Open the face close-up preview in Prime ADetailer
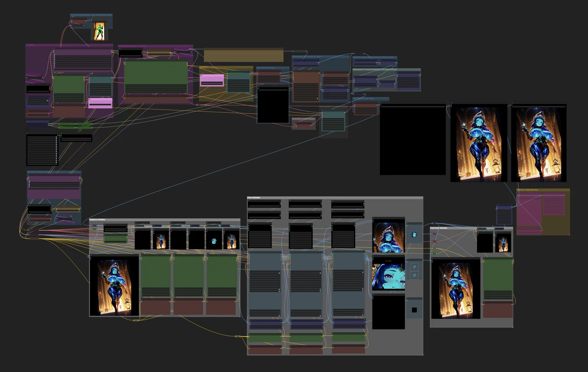 coord(389,273)
